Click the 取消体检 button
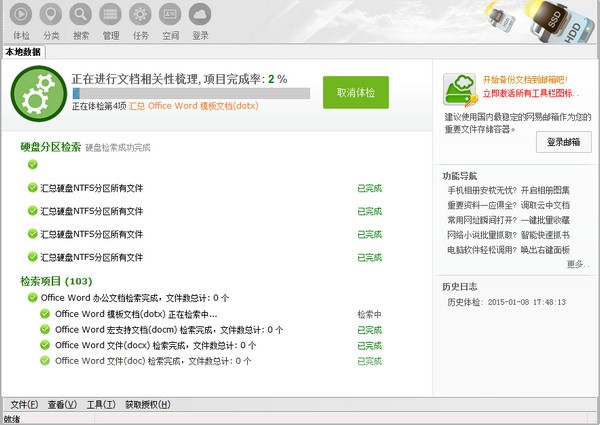Image resolution: width=600 pixels, height=425 pixels. tap(356, 92)
